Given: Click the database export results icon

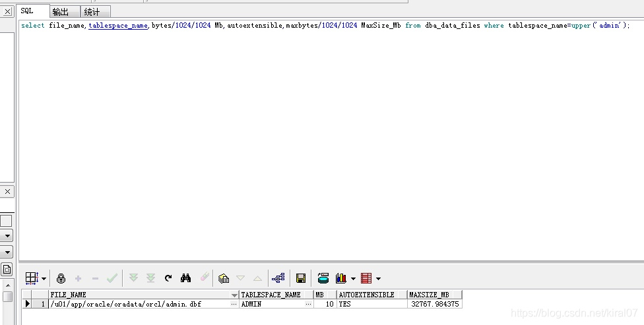Looking at the screenshot, I should [x=323, y=278].
